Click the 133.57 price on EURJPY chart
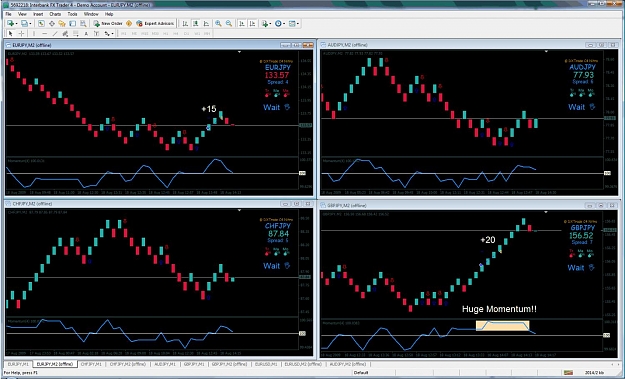Viewport: 625px width, 379px height. click(x=277, y=75)
